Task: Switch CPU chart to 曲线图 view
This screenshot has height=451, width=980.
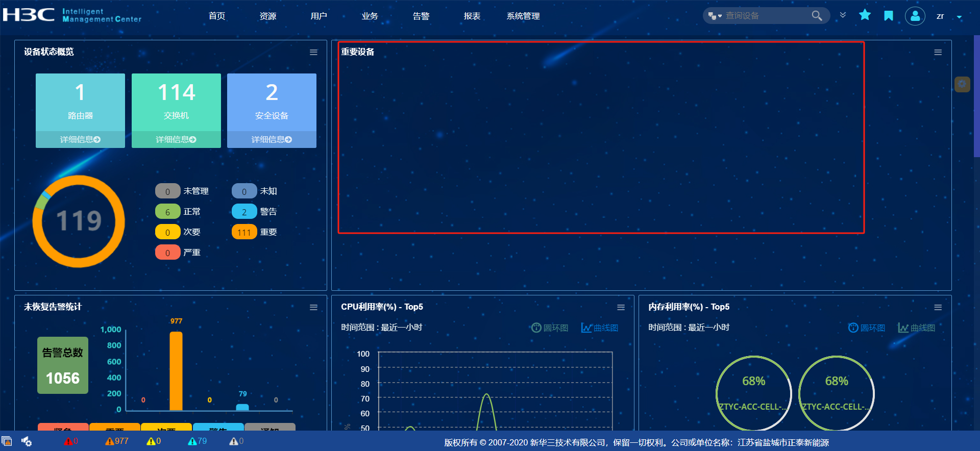Action: point(600,328)
